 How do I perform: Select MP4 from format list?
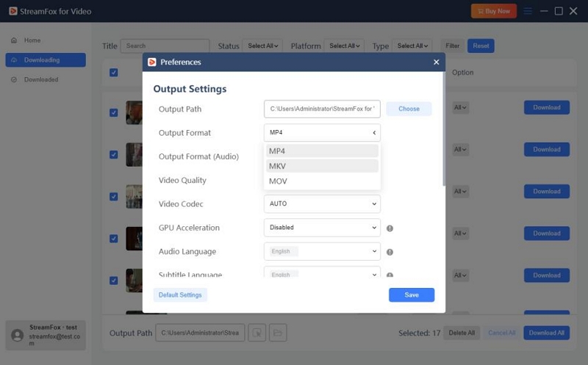322,151
